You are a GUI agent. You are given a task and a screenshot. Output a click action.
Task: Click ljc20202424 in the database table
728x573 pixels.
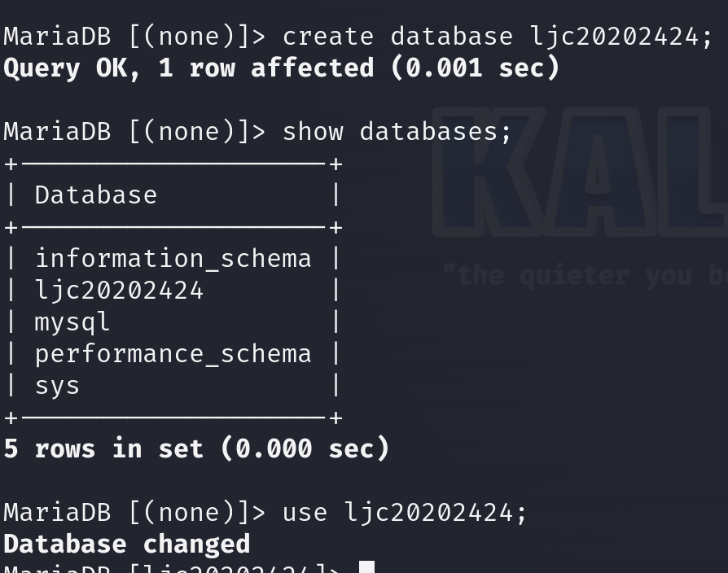pyautogui.click(x=119, y=291)
